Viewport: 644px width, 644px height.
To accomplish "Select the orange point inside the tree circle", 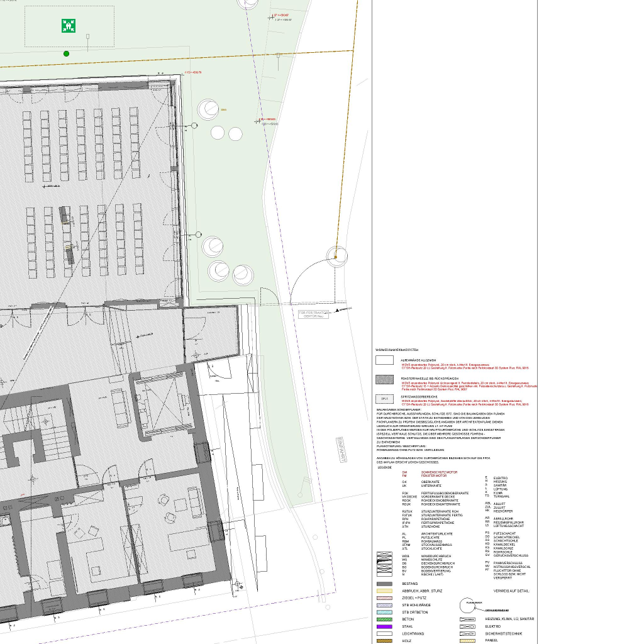I will [336, 257].
